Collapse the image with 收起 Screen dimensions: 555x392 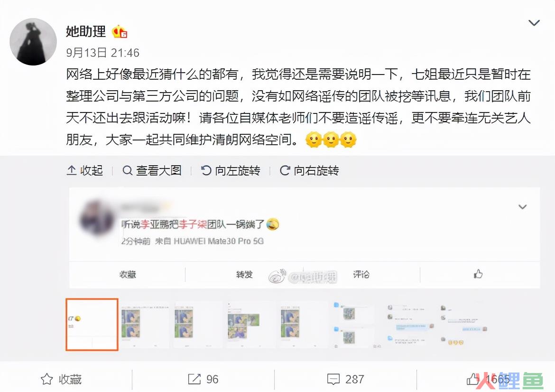click(85, 171)
